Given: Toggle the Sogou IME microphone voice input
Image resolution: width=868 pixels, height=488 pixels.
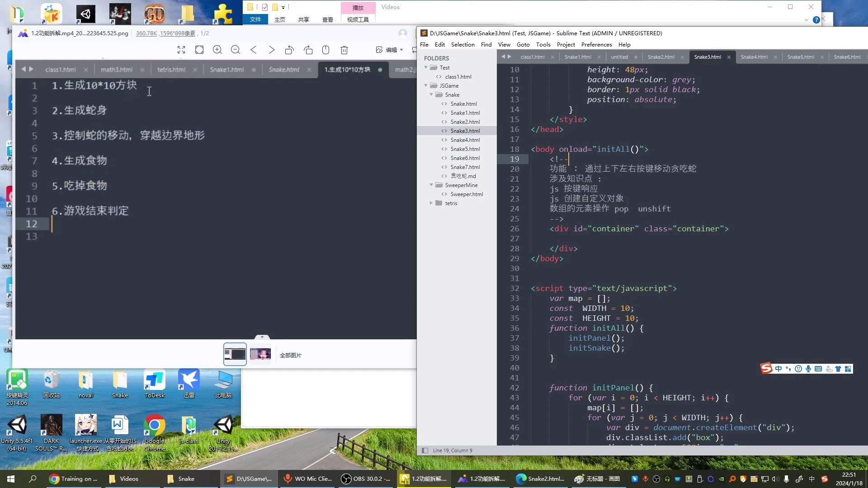Looking at the screenshot, I should pos(808,369).
